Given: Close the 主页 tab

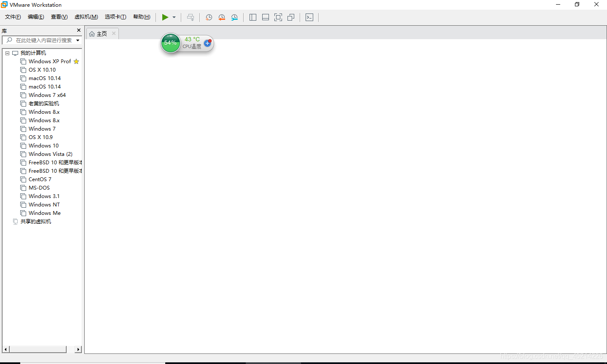Looking at the screenshot, I should tap(114, 33).
